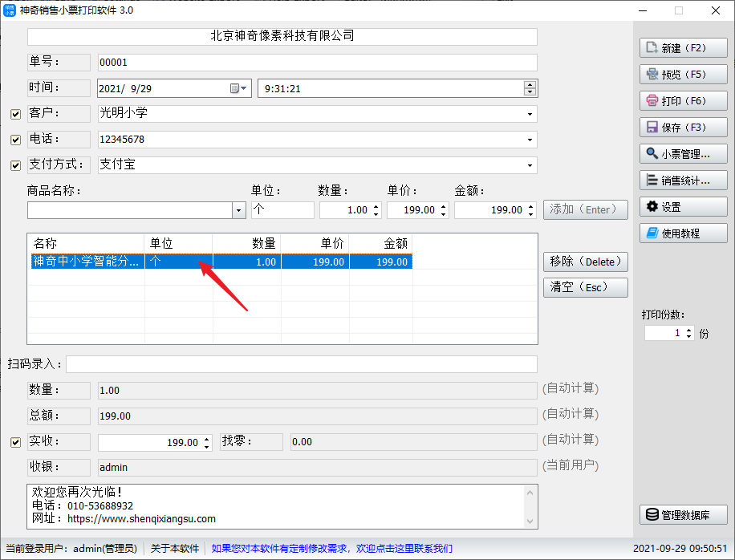Click the Add (添加 Enter) button
The height and width of the screenshot is (560, 735).
point(586,210)
